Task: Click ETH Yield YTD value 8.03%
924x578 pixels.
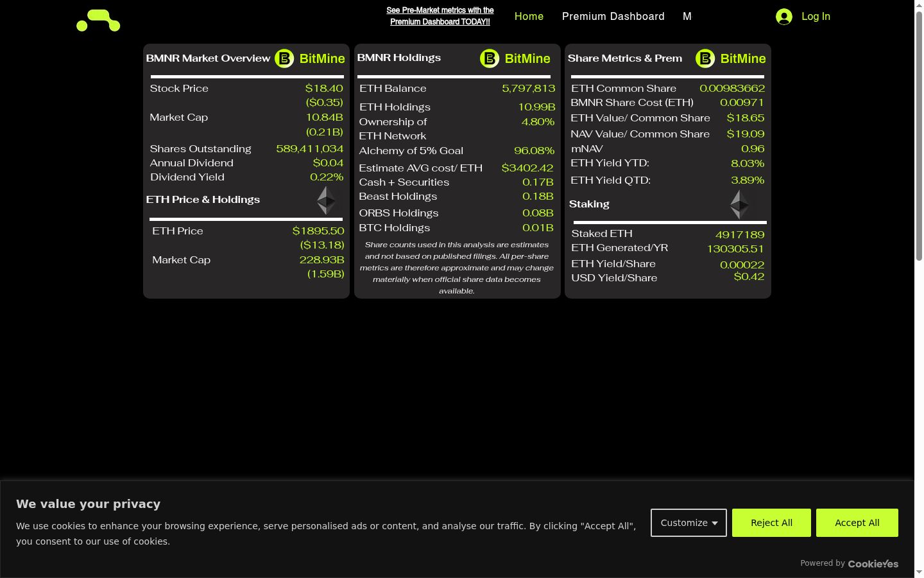Action: 748,164
